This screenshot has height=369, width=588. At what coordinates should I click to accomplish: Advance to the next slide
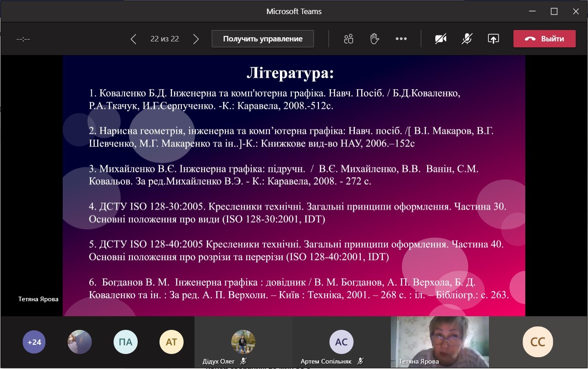point(196,39)
